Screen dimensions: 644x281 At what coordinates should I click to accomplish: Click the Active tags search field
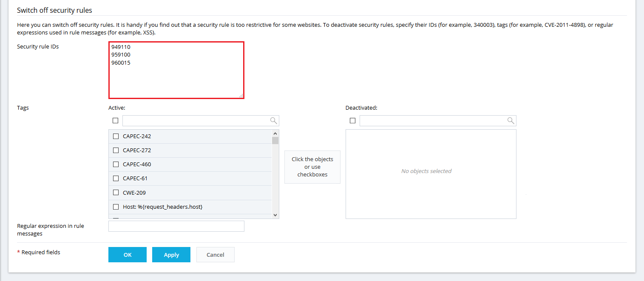[x=196, y=121]
